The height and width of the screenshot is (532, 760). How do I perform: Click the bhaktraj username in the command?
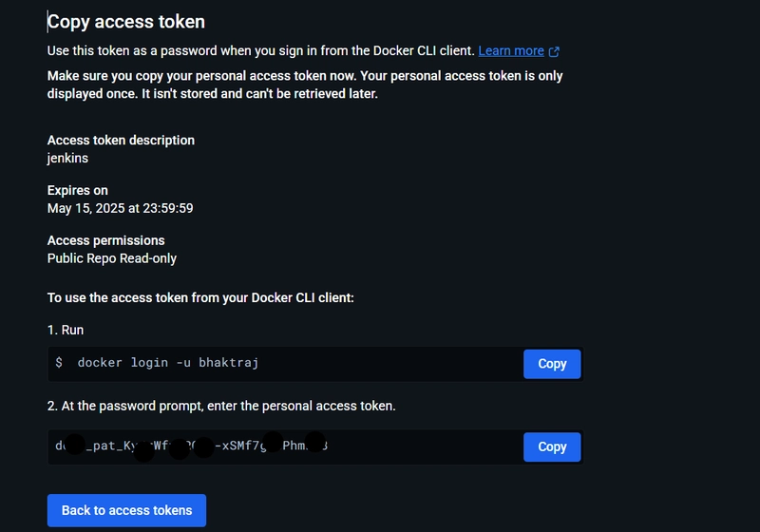point(228,362)
